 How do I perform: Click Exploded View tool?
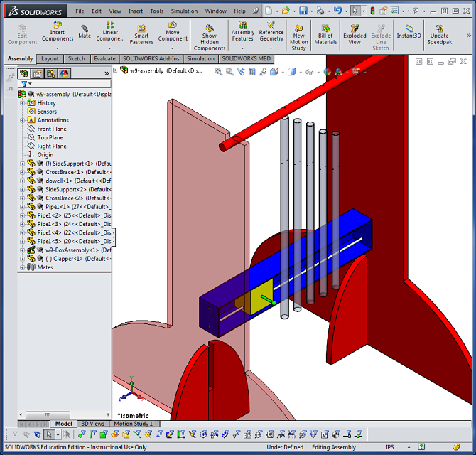click(x=355, y=35)
